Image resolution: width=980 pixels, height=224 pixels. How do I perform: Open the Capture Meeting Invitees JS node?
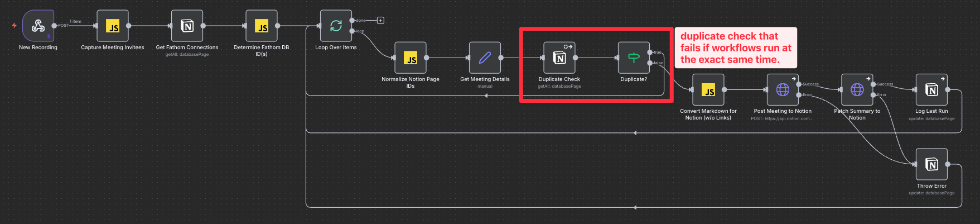click(x=113, y=26)
